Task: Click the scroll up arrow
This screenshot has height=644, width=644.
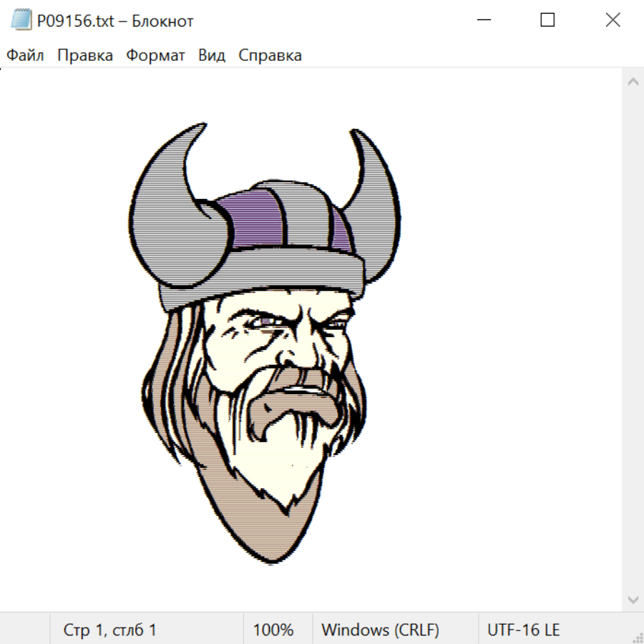Action: coord(633,82)
